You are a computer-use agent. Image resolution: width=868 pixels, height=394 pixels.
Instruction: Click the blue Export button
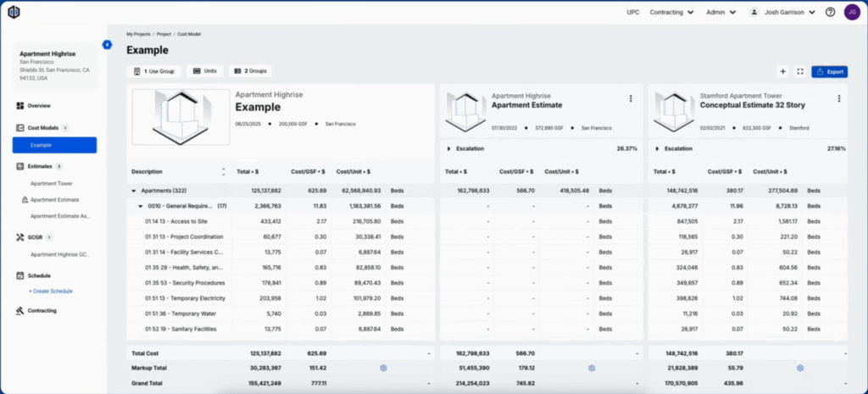(x=829, y=72)
